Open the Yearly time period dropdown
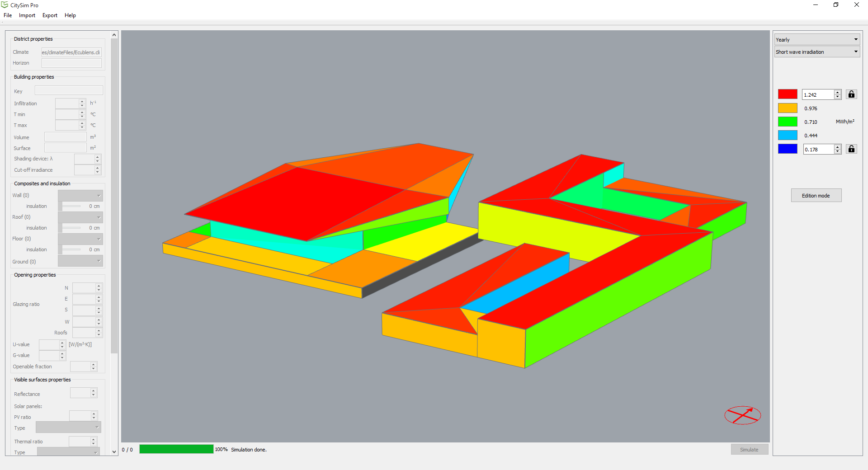Screen dimensions: 868x470 816,39
